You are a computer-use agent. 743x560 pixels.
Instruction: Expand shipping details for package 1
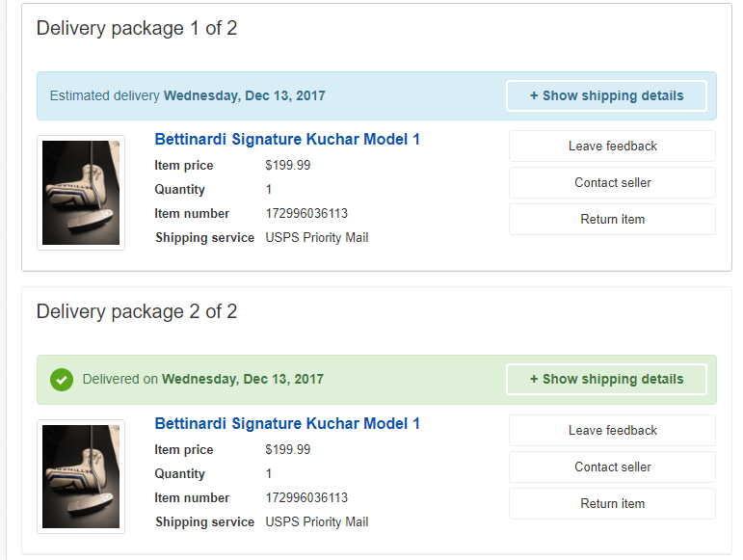click(x=606, y=95)
